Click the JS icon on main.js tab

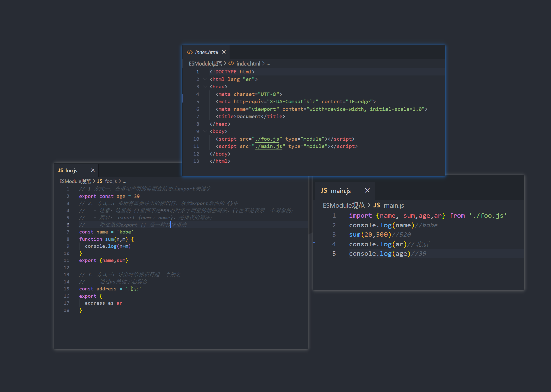point(324,190)
